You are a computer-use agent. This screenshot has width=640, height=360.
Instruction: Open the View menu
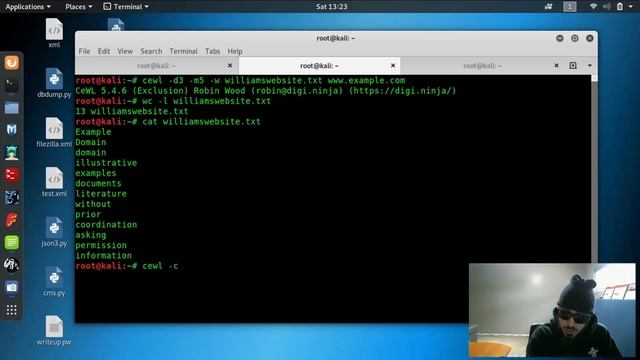click(125, 51)
